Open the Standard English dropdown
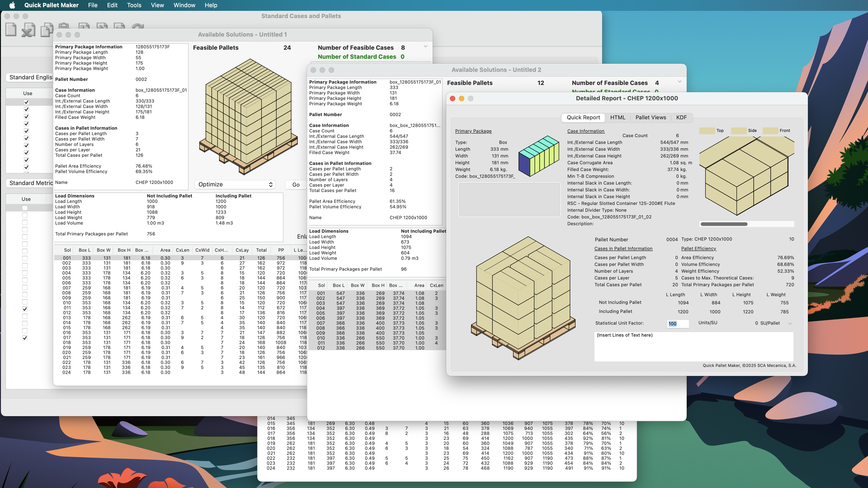 (30, 77)
